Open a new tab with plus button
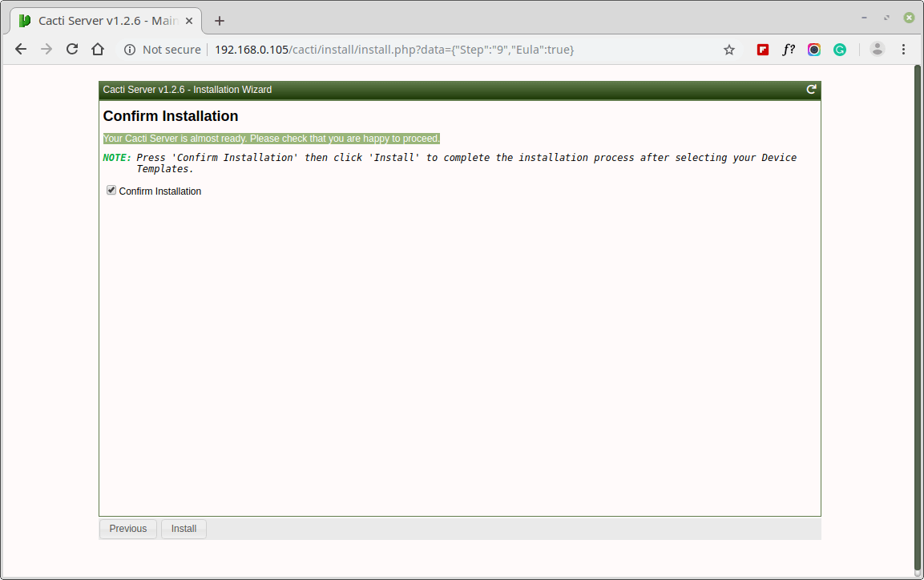The image size is (924, 580). [220, 21]
